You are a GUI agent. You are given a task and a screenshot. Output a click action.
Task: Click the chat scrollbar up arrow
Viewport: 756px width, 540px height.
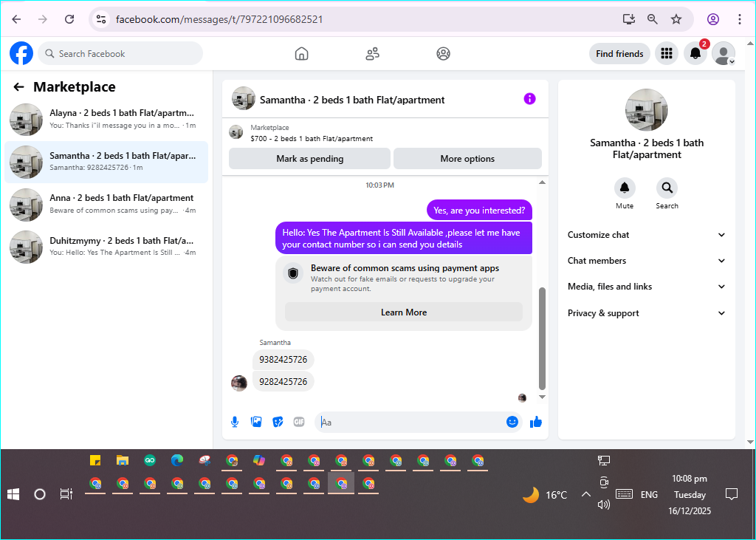pos(542,182)
